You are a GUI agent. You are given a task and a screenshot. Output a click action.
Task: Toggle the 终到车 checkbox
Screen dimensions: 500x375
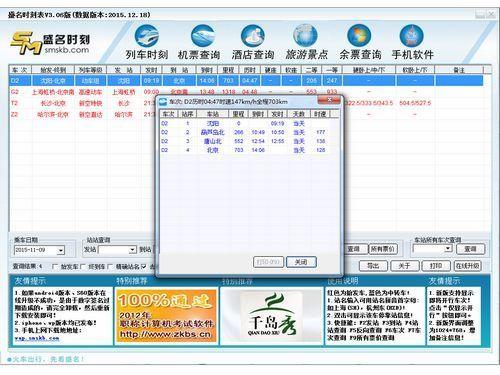click(x=83, y=266)
